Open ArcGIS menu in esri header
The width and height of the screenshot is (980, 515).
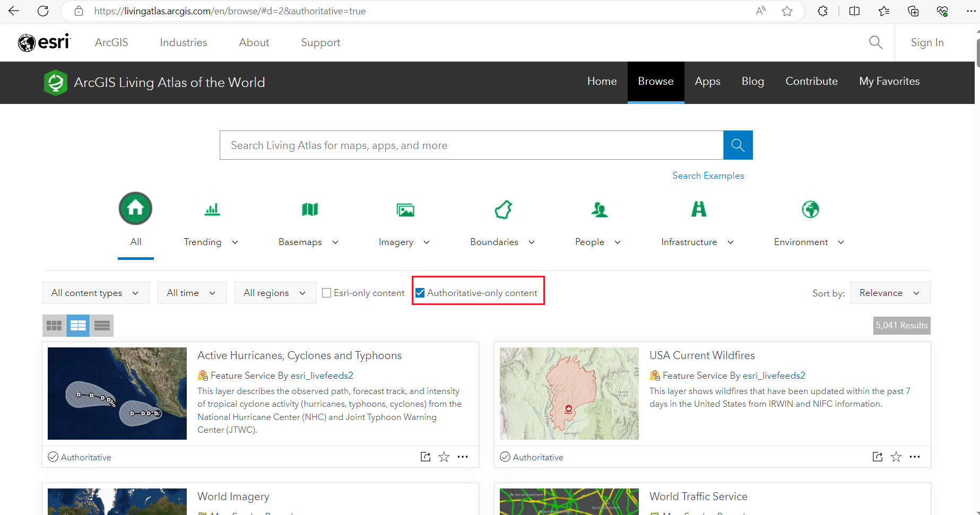point(111,42)
